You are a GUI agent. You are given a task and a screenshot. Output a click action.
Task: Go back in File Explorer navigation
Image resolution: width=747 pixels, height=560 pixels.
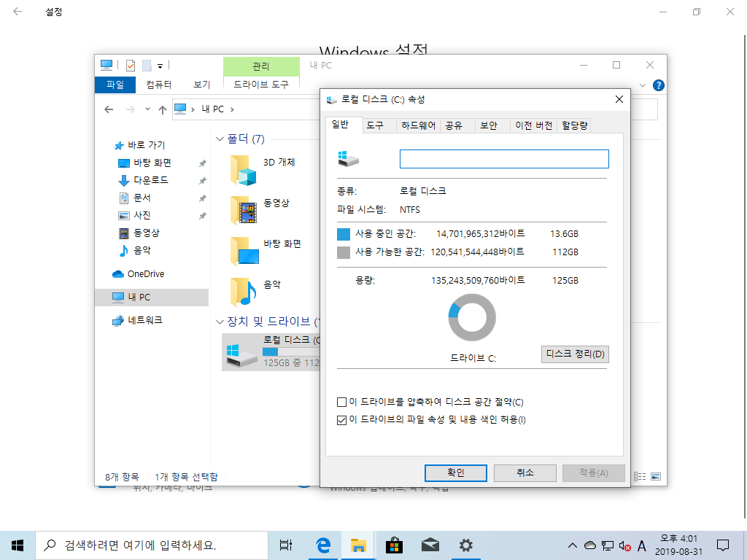109,109
